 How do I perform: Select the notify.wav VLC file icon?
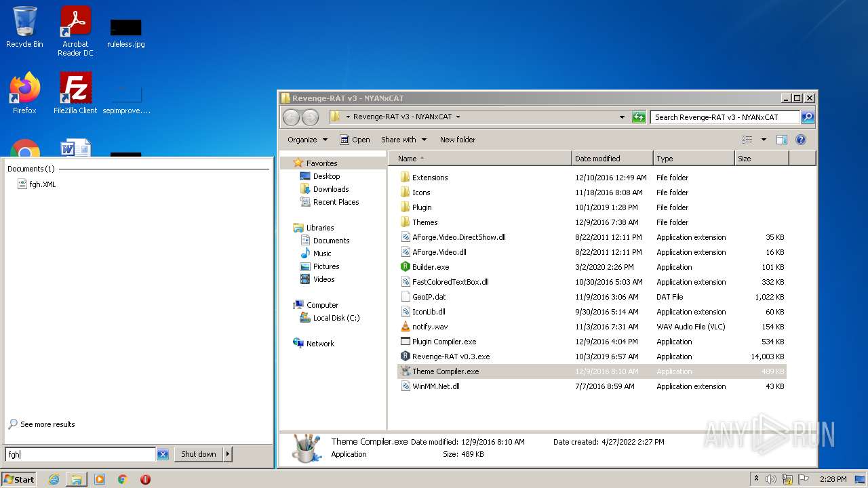[406, 327]
